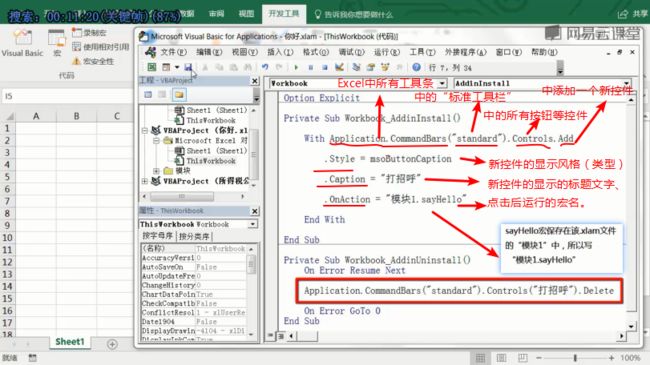The width and height of the screenshot is (650, 365).
Task: Open the 工具(T) Tools menu
Action: pos(422,52)
